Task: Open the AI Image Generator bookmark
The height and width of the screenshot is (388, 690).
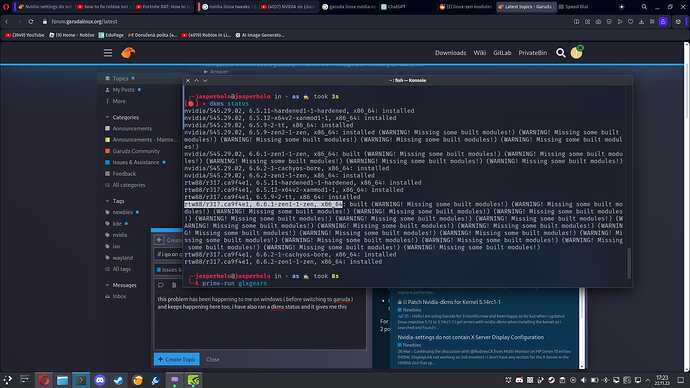Action: [260, 35]
